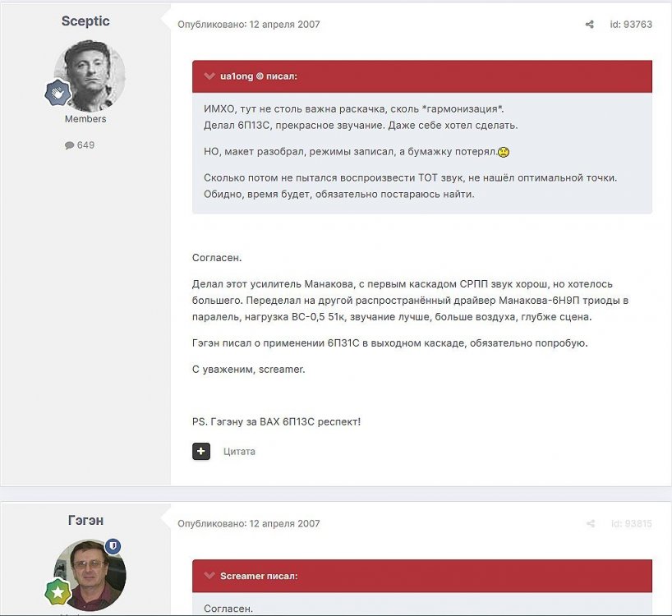Click the green star badge on Гэгэн's avatar
The height and width of the screenshot is (616, 672).
tap(57, 591)
